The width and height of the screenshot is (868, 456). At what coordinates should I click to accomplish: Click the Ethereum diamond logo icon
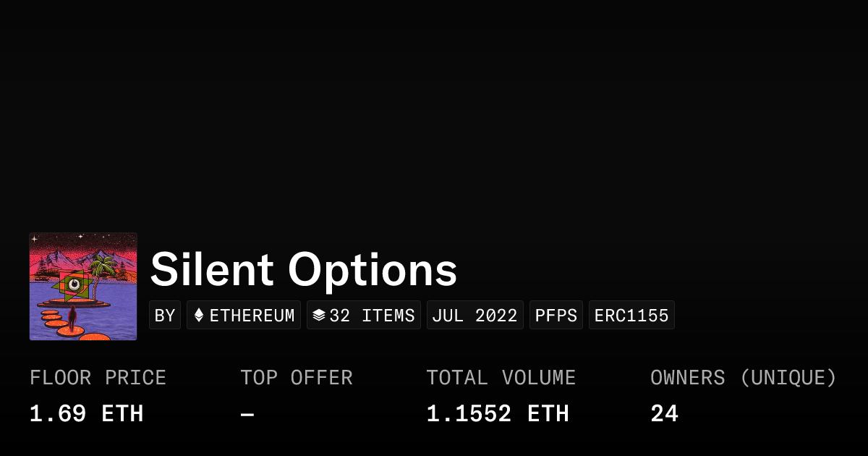[x=199, y=316]
